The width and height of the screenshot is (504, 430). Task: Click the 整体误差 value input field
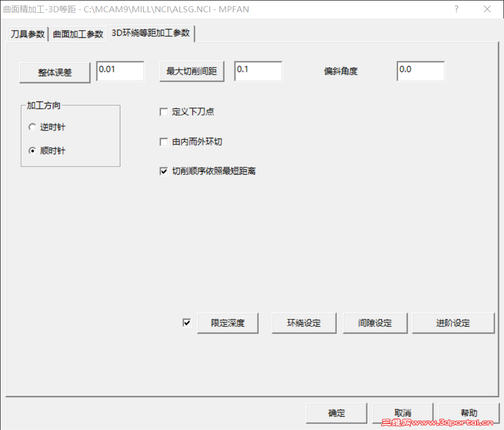(120, 71)
